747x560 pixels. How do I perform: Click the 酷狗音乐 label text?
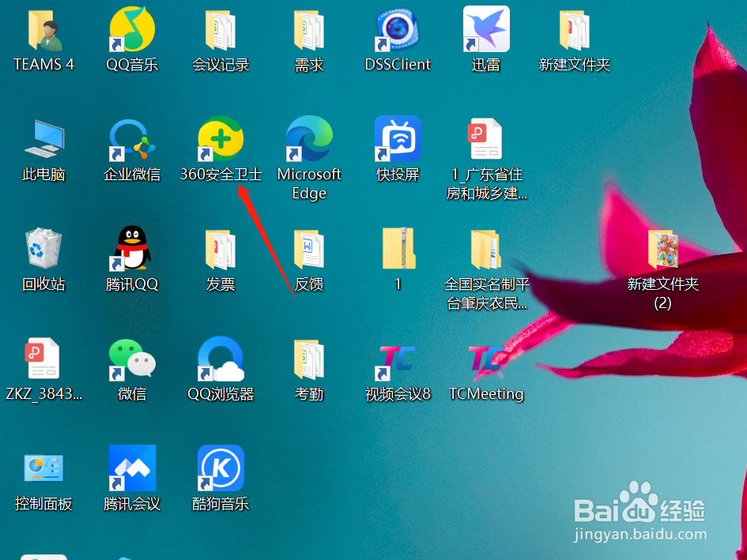click(221, 504)
